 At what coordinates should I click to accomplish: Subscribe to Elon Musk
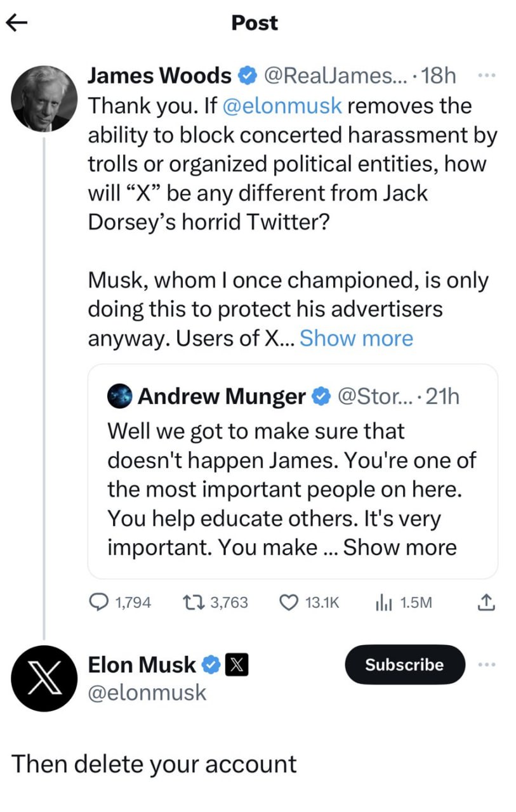point(404,664)
